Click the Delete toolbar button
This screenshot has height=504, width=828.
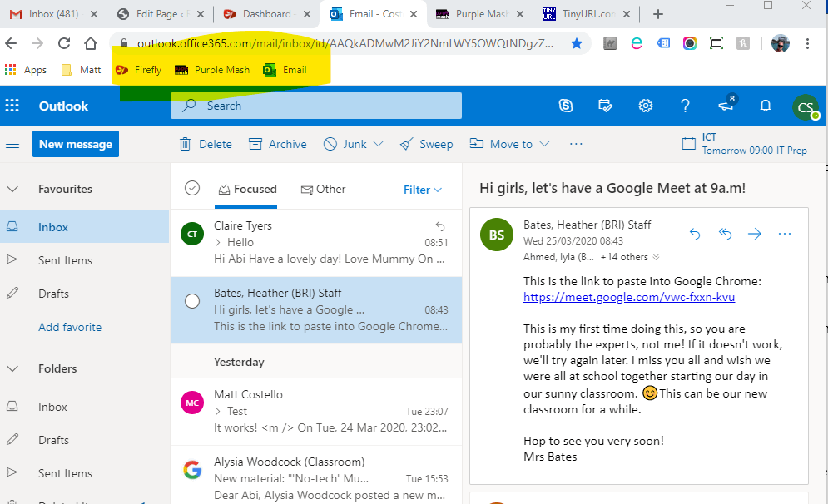[x=206, y=144]
